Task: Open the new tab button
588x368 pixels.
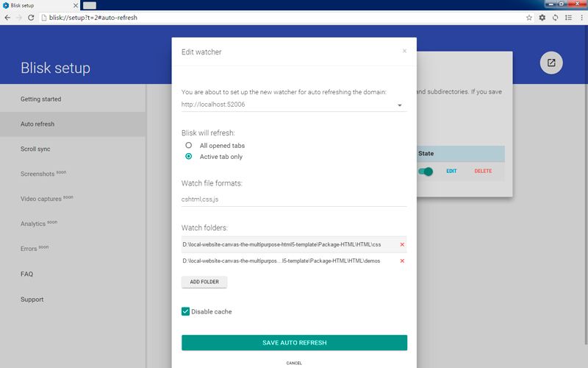Action: (x=90, y=5)
